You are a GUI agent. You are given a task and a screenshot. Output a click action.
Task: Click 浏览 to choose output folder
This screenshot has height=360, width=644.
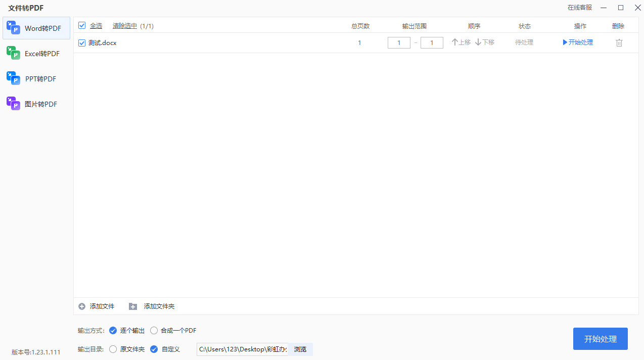pos(300,349)
